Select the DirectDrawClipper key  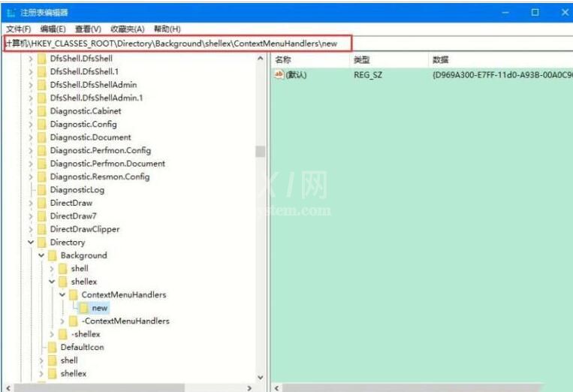click(x=85, y=230)
